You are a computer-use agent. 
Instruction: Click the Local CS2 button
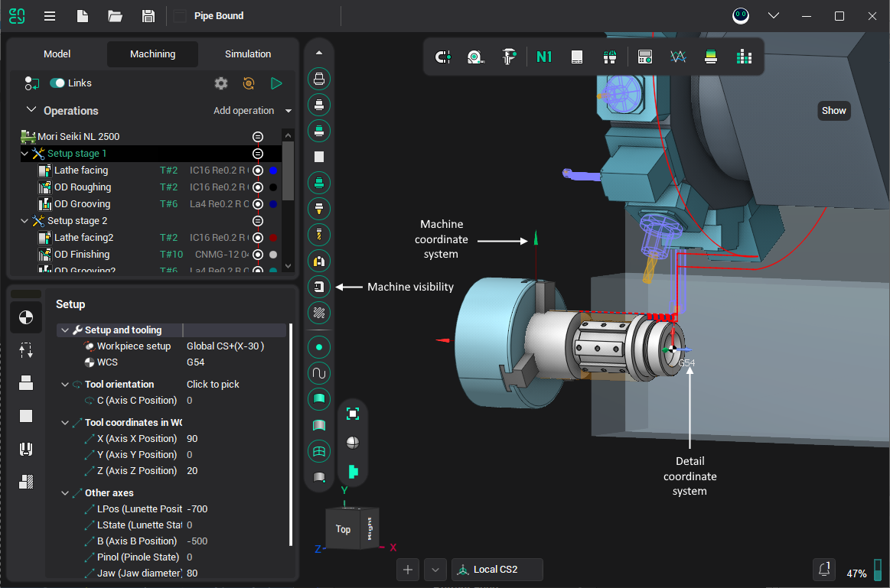[497, 570]
